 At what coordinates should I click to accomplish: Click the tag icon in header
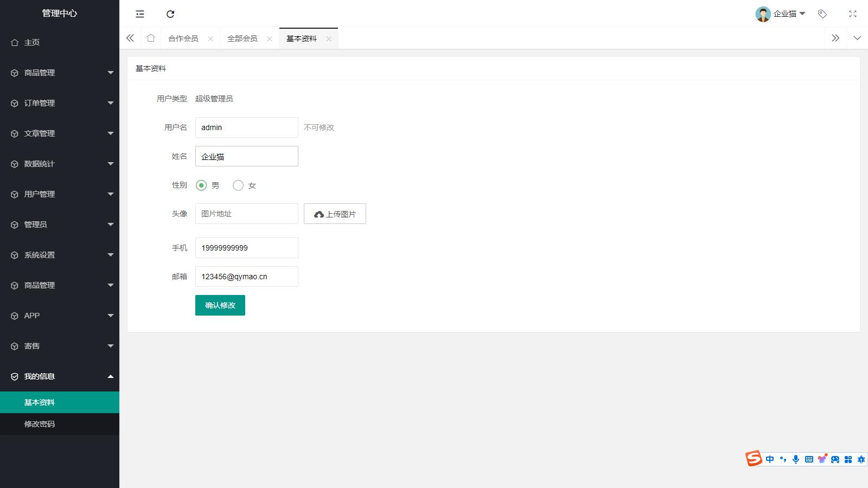(822, 14)
